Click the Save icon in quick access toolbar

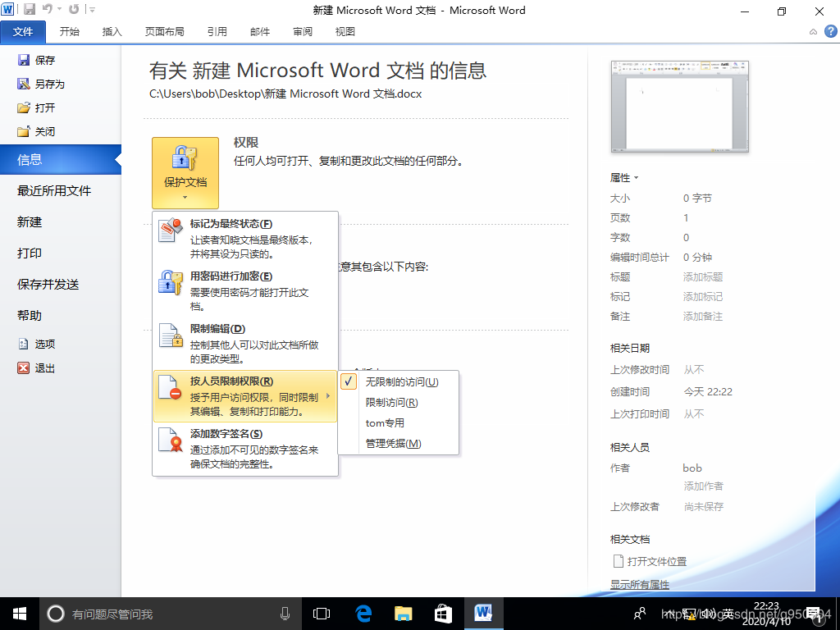[x=30, y=9]
